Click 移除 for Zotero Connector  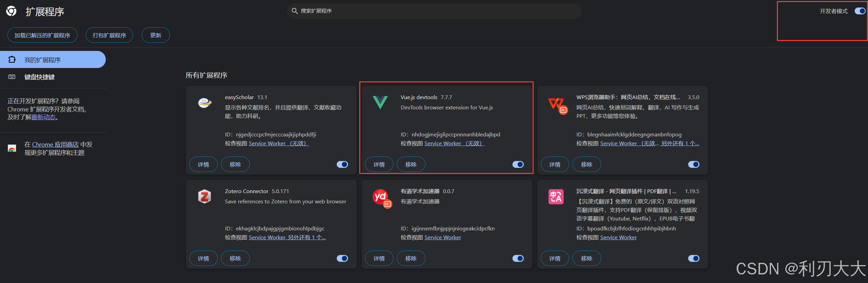[x=235, y=258]
